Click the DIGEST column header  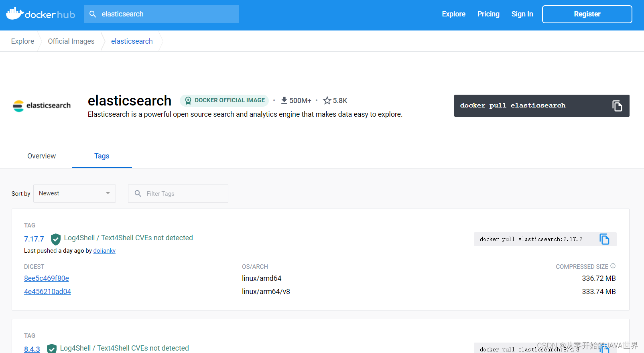tap(34, 267)
